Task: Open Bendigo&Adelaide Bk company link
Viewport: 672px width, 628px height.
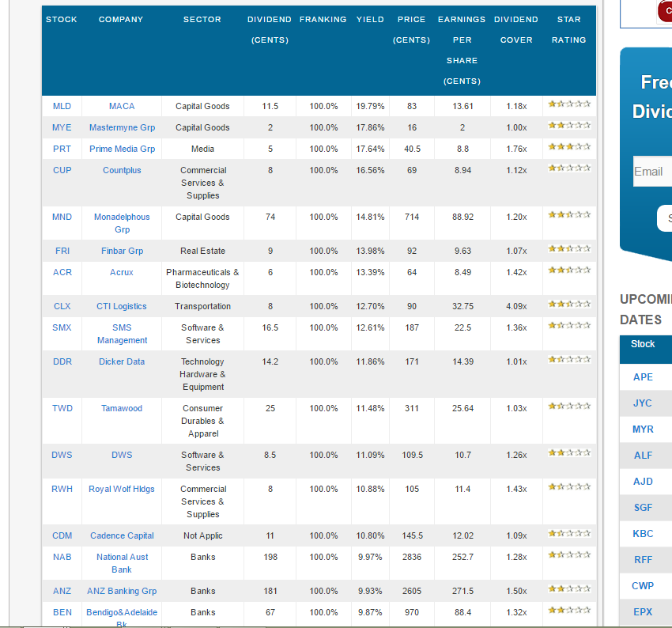Action: click(x=122, y=617)
